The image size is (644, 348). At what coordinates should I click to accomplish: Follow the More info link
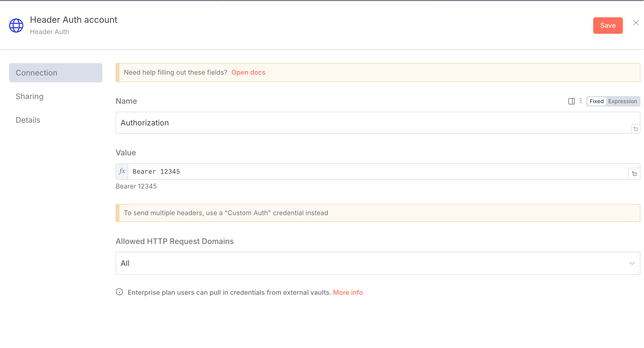348,293
